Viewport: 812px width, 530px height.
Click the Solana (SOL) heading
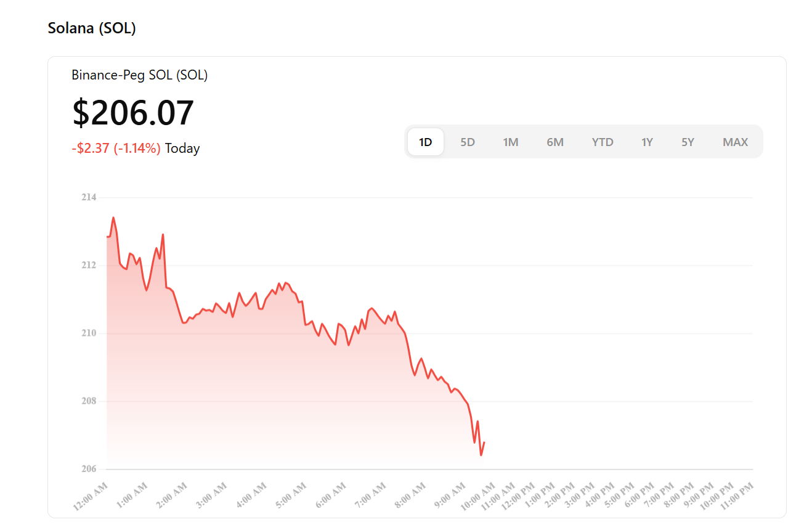click(92, 28)
